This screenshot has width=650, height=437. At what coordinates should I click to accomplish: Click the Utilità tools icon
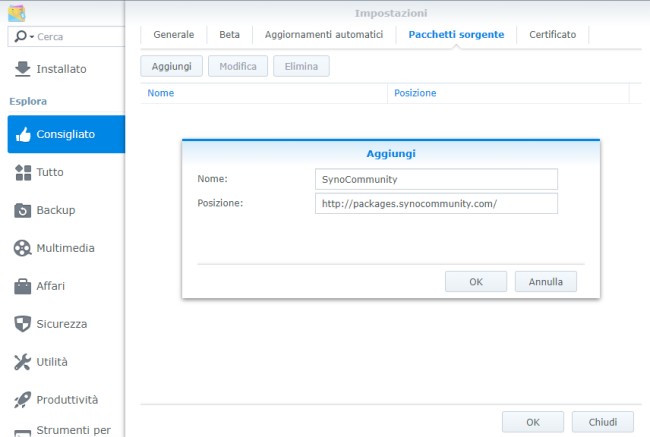point(22,362)
